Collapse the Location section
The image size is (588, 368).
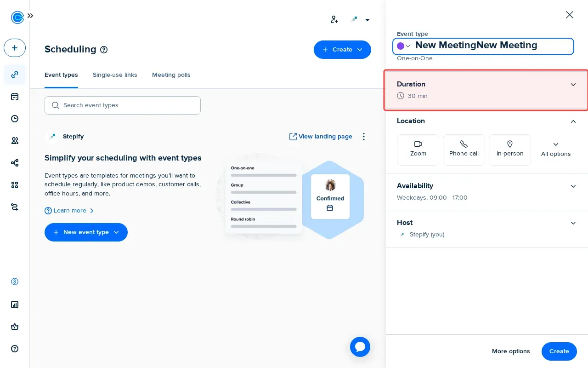click(x=573, y=121)
